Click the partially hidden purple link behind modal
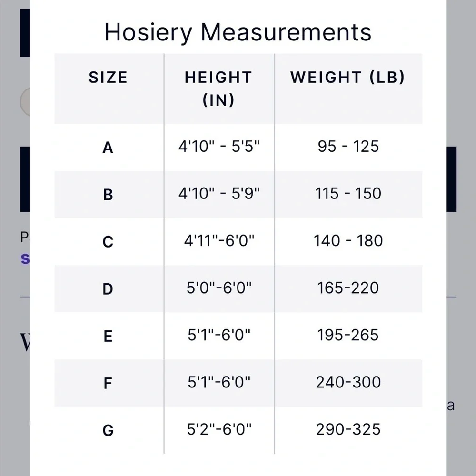The image size is (476, 476). 25,259
